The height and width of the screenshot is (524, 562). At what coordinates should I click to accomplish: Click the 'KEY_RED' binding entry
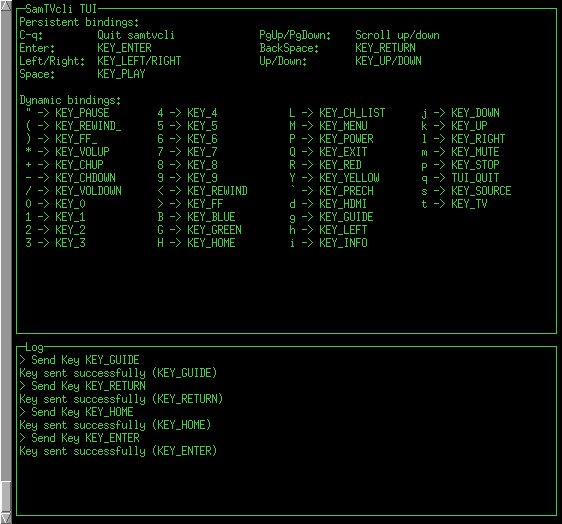pos(340,165)
